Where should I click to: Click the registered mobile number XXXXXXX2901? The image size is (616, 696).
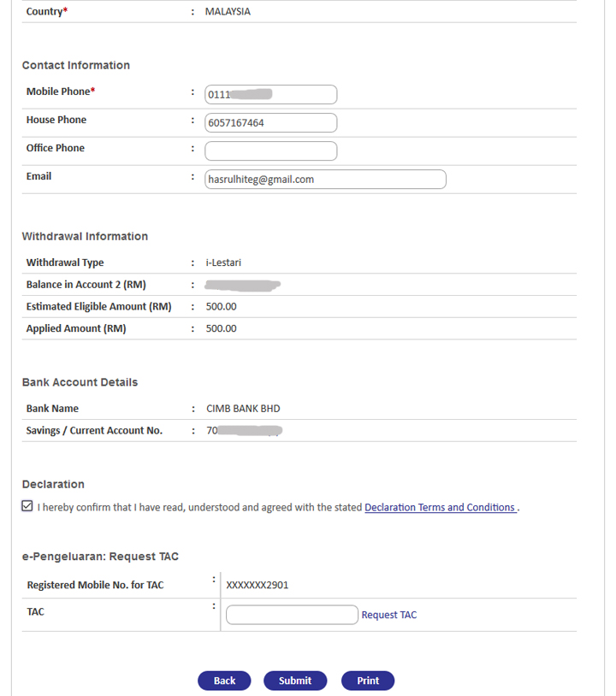(258, 586)
